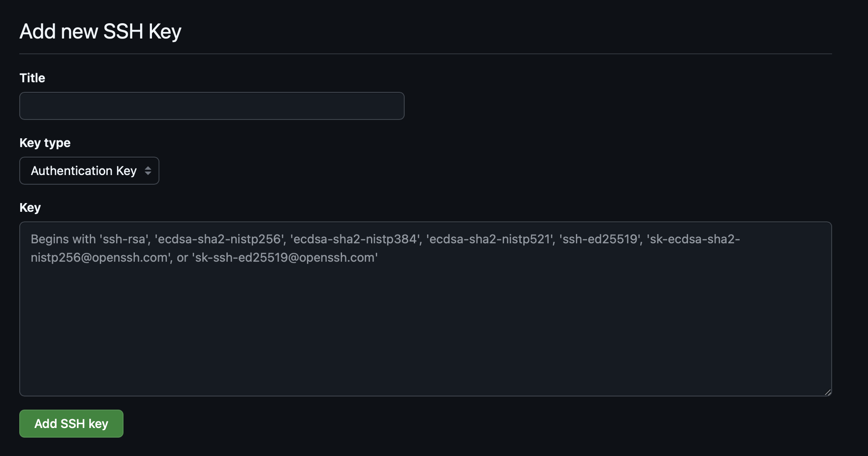Select the Authentication Key option text
This screenshot has width=868, height=456.
tap(84, 171)
